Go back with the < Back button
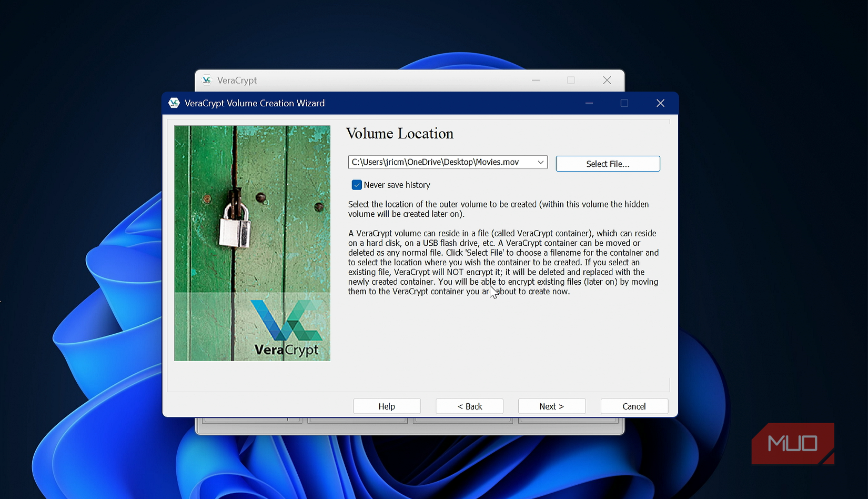The height and width of the screenshot is (499, 868). (469, 406)
